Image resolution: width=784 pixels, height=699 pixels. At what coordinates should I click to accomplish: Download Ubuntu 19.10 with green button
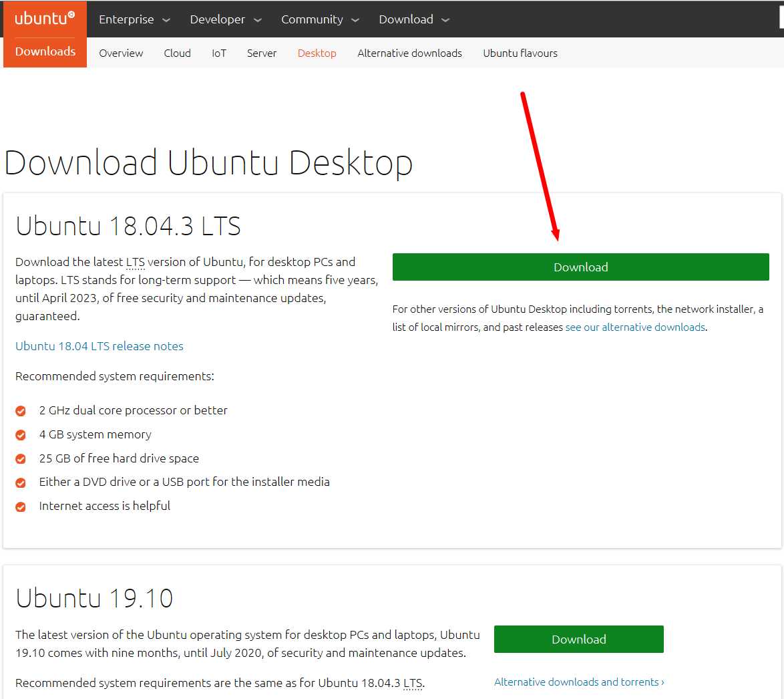pos(578,639)
